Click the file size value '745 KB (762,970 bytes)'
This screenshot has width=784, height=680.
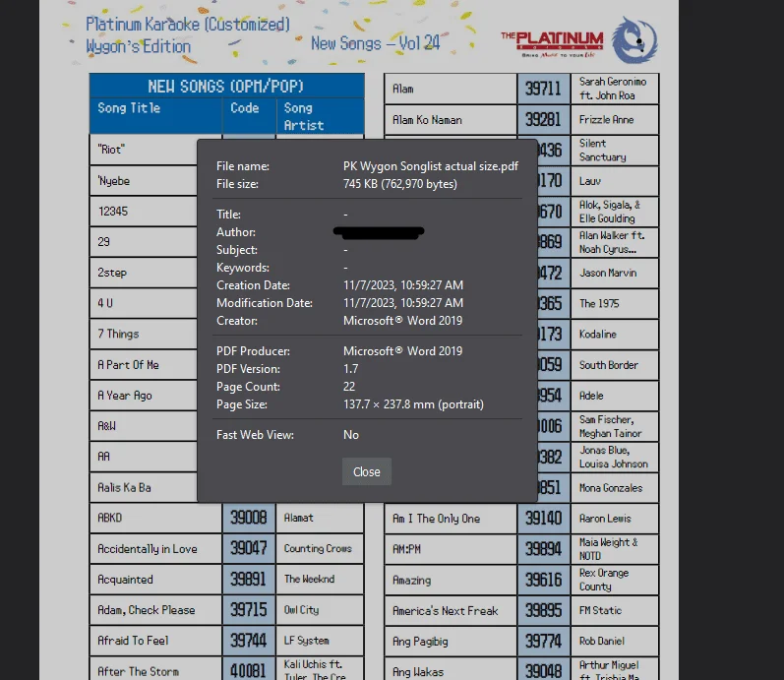coord(400,184)
